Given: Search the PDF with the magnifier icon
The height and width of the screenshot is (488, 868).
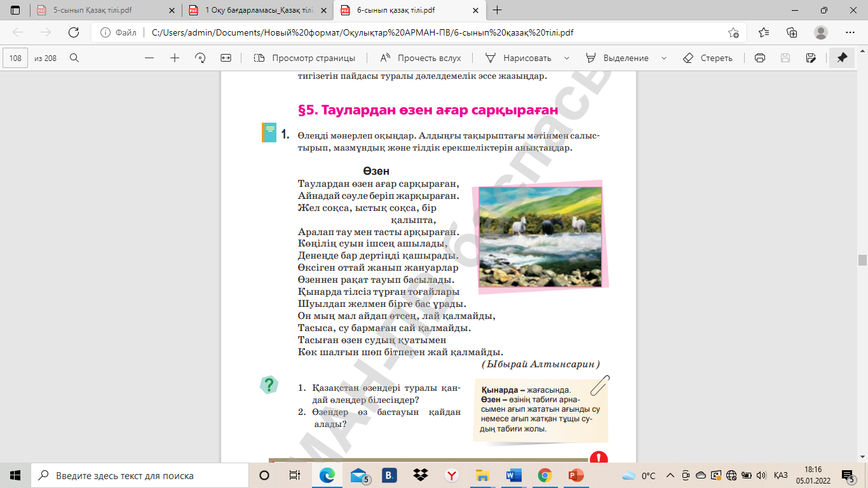Looking at the screenshot, I should [x=74, y=58].
